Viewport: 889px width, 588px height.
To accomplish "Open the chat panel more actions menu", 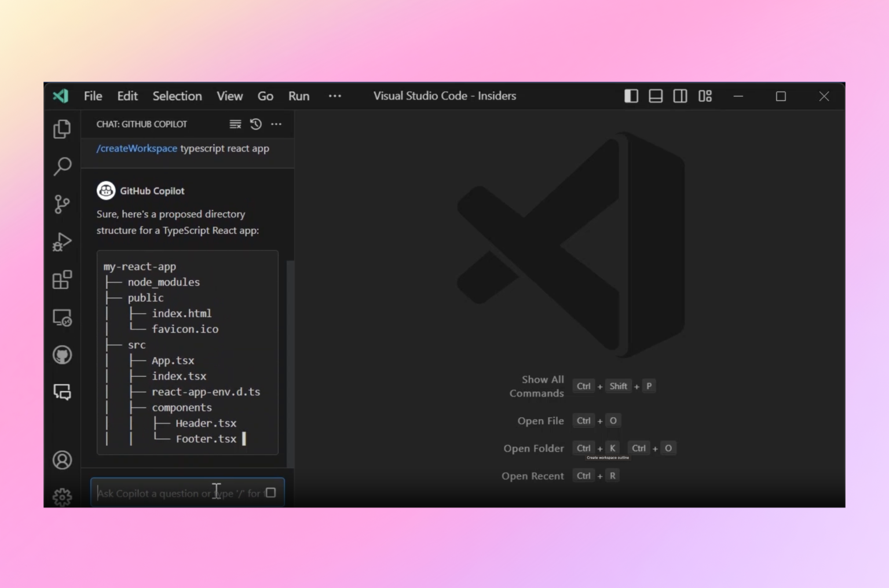I will tap(276, 124).
